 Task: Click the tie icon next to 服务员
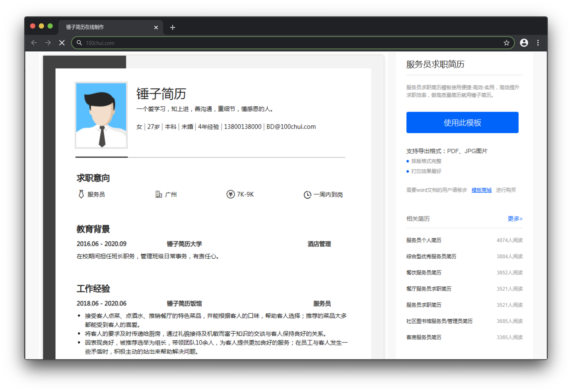point(81,194)
